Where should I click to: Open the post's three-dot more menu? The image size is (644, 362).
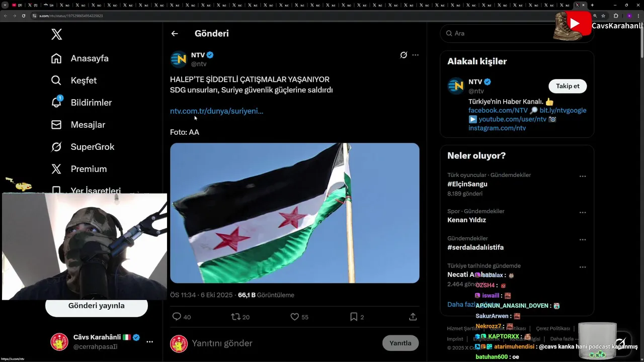[x=415, y=55]
